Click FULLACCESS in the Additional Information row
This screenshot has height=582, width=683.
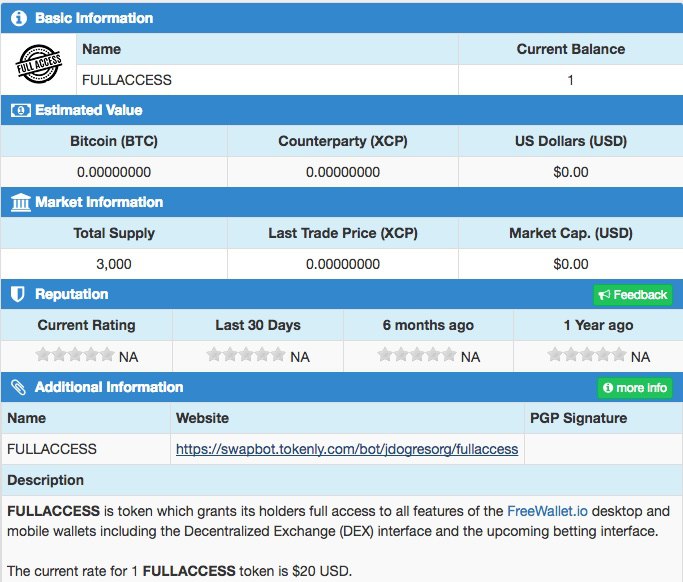(52, 449)
